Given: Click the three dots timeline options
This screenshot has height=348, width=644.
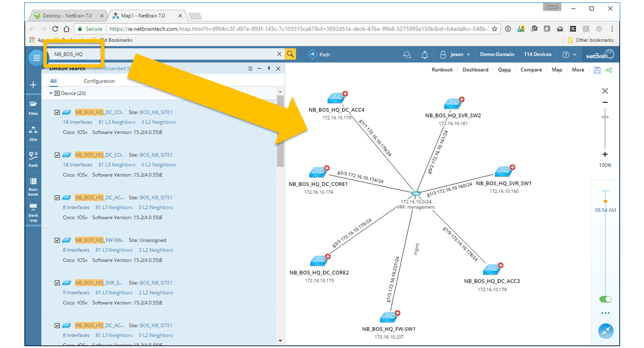Looking at the screenshot, I should [x=605, y=313].
